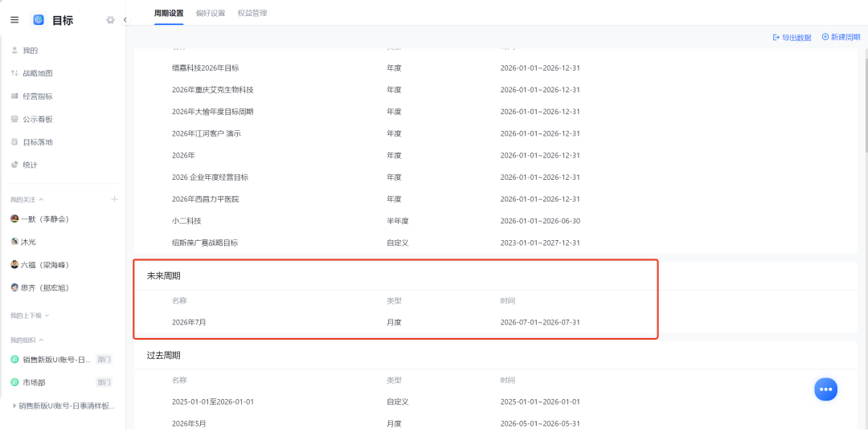Click date 2023-01-01~2027-12-31
Image resolution: width=868 pixels, height=432 pixels.
point(540,242)
